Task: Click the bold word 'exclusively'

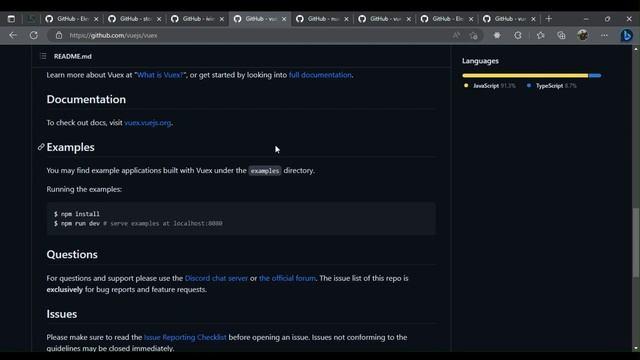Action: click(x=64, y=290)
